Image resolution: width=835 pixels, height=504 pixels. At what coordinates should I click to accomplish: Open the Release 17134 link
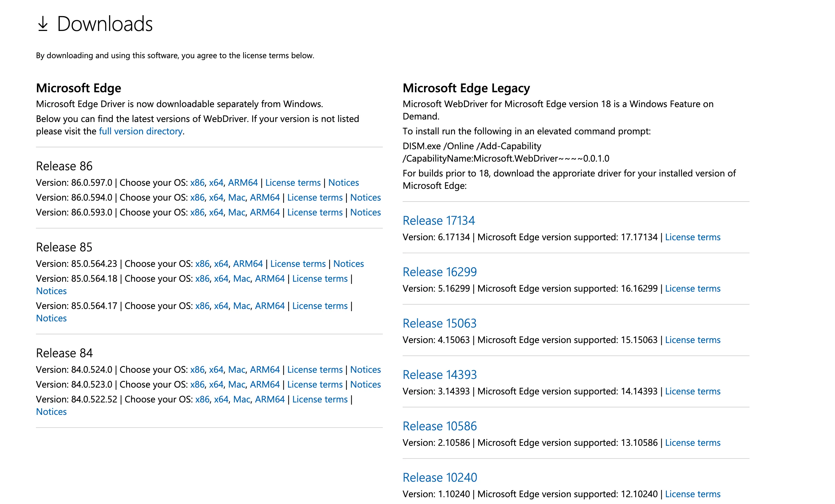click(439, 221)
